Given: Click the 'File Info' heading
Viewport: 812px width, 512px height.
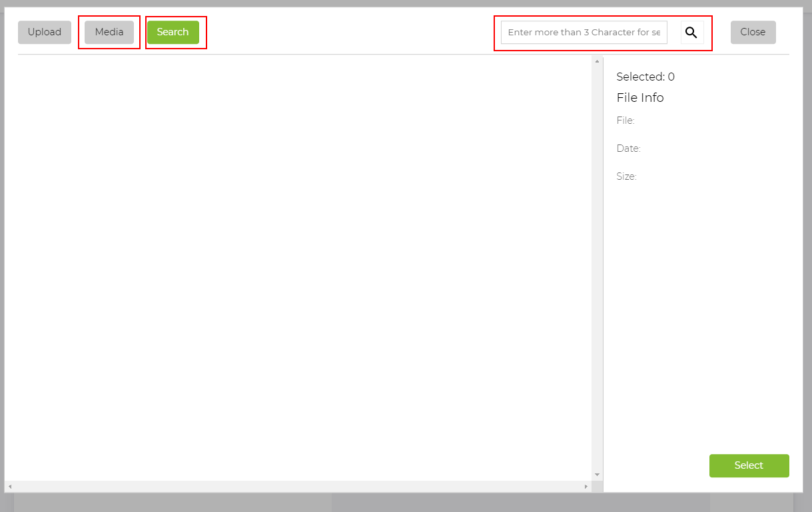Looking at the screenshot, I should tap(640, 98).
